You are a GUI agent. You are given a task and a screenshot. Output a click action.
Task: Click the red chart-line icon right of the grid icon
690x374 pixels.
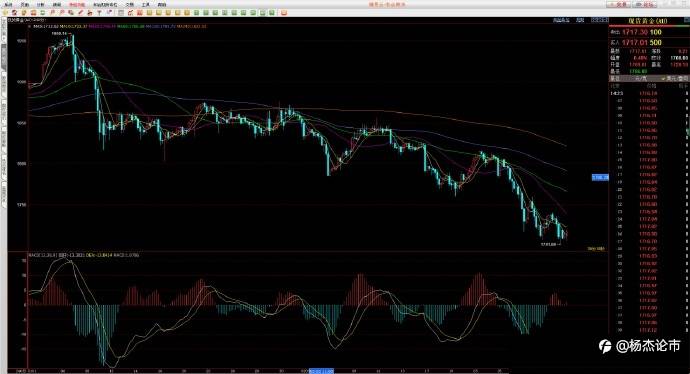pos(130,13)
